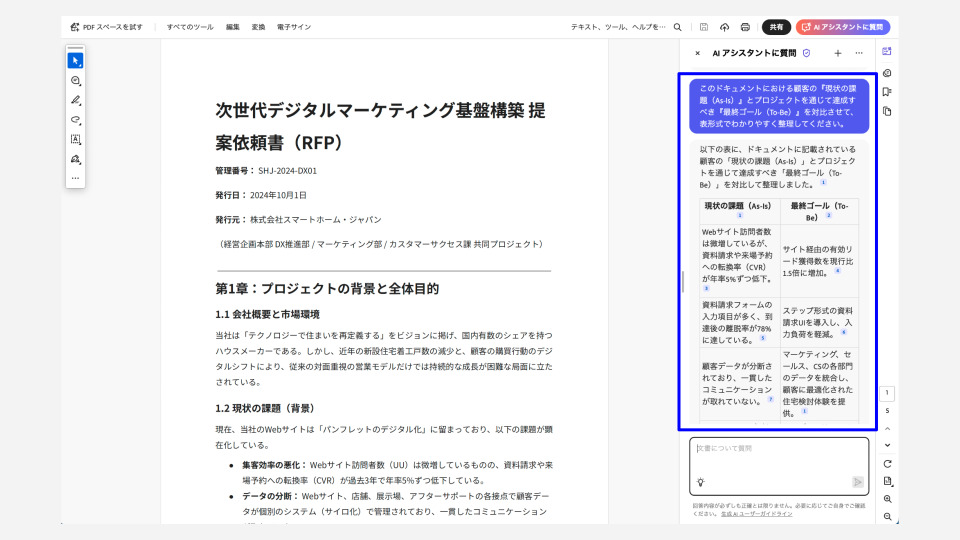Expand more tools via three dots in floating toolbar
This screenshot has height=540, width=960.
coord(75,178)
